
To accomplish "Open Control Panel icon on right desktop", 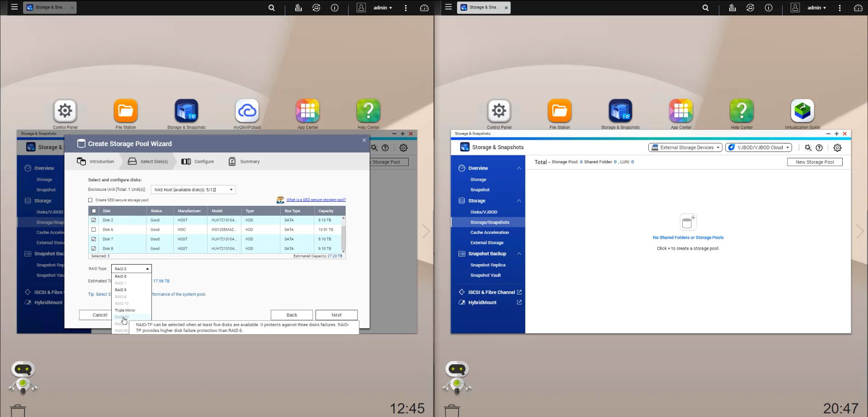I will coord(499,111).
